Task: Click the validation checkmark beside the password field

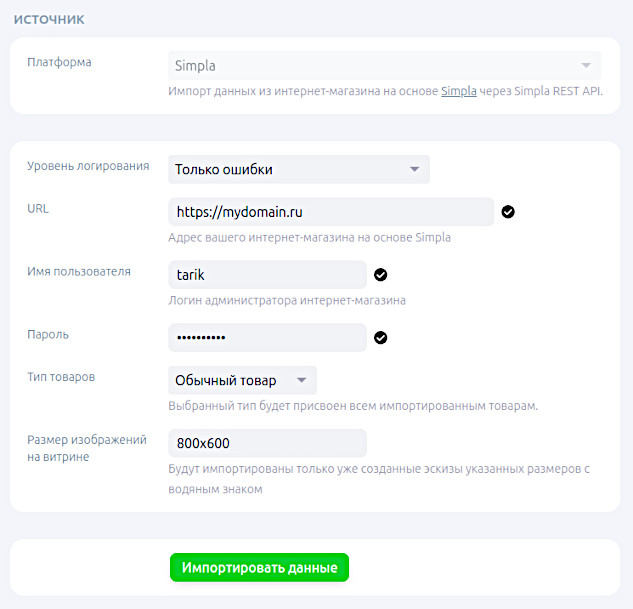Action: 380,338
